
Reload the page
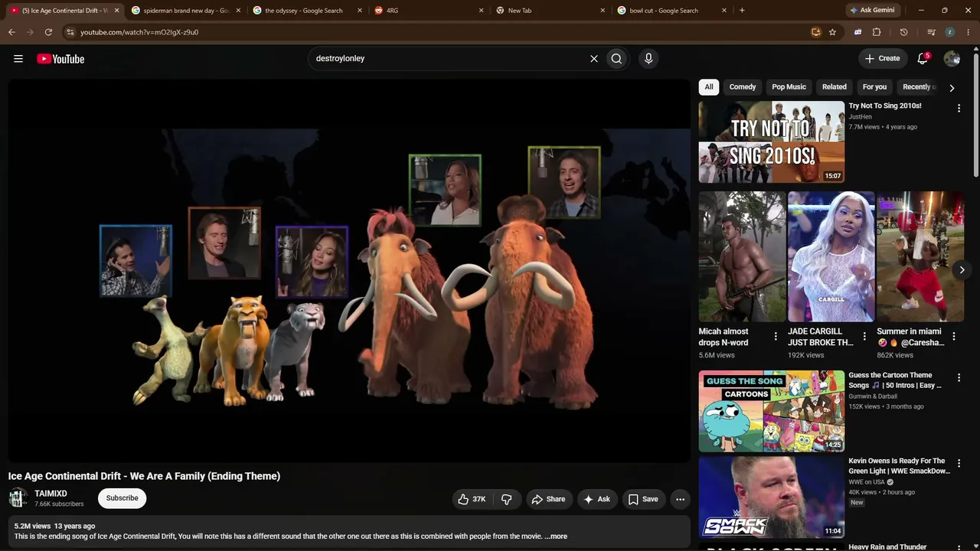pos(48,32)
